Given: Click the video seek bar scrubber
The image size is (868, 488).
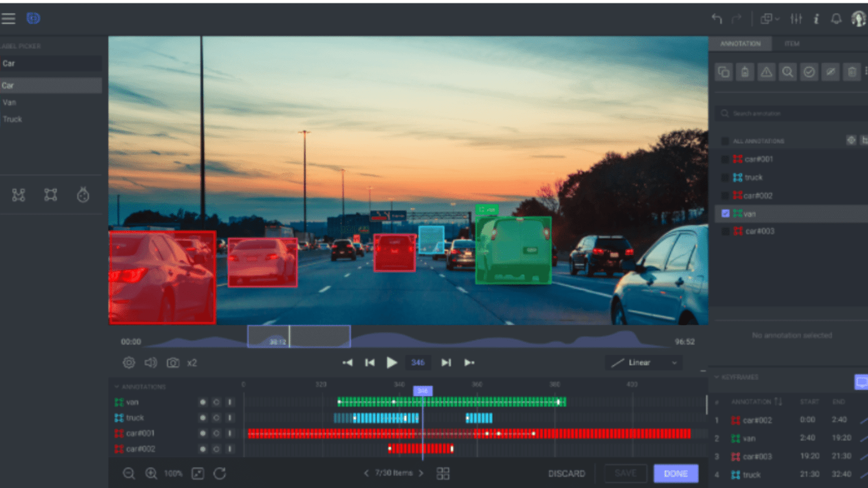Looking at the screenshot, I should (289, 336).
